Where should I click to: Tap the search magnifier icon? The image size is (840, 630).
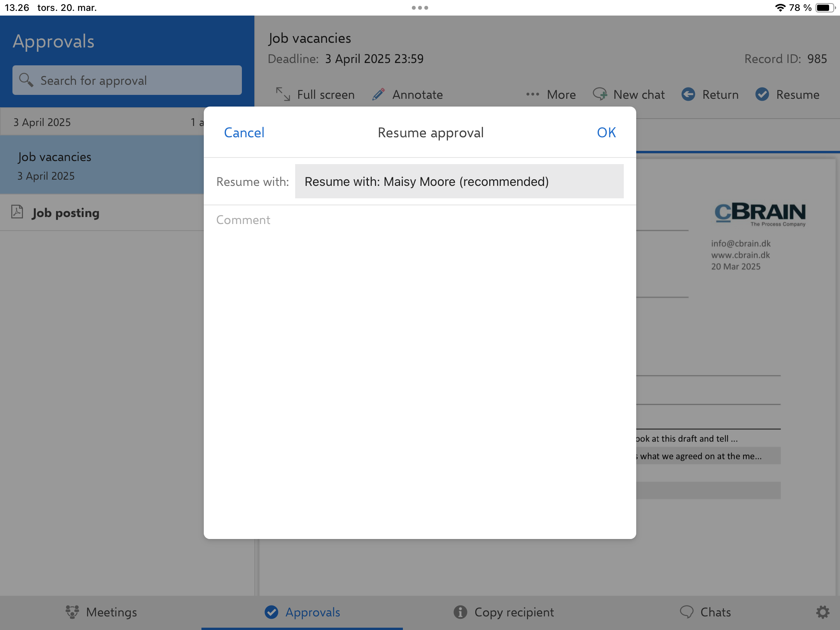26,80
